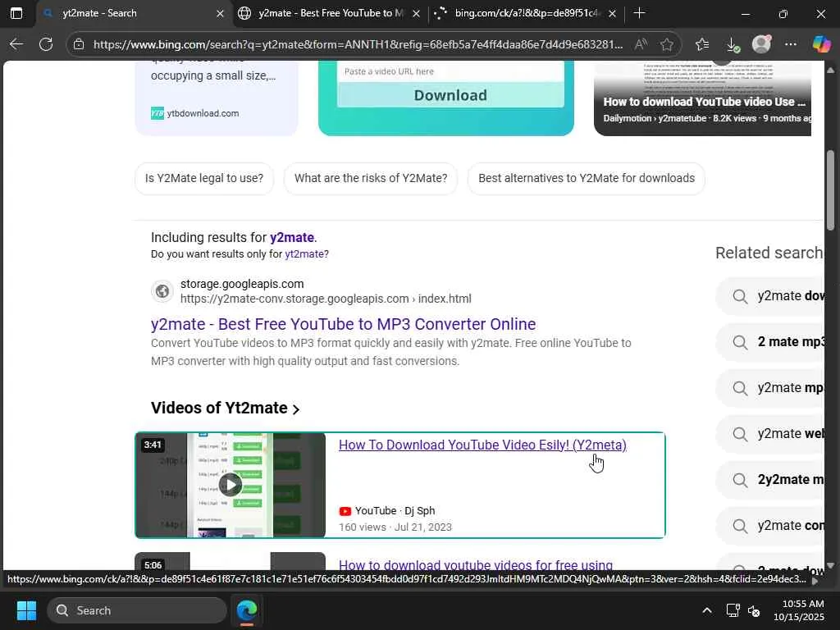Click the YouTube logo by Dj Sph
This screenshot has height=630, width=840.
coord(345,511)
